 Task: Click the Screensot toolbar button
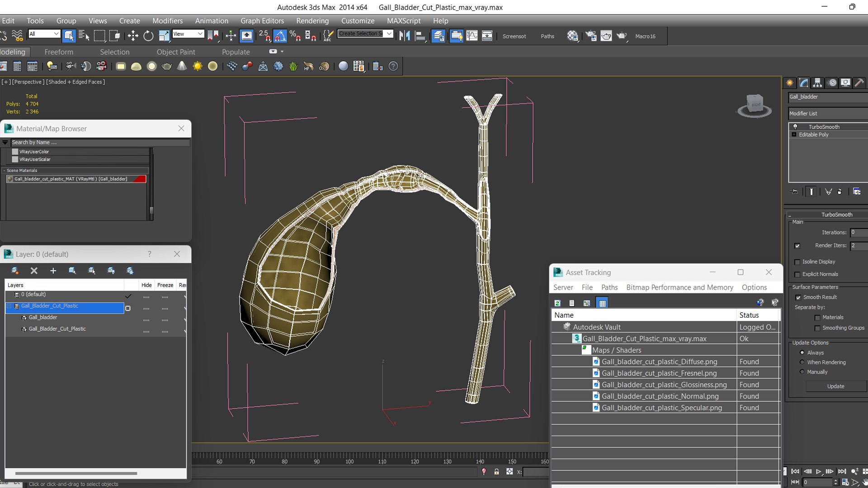[514, 36]
